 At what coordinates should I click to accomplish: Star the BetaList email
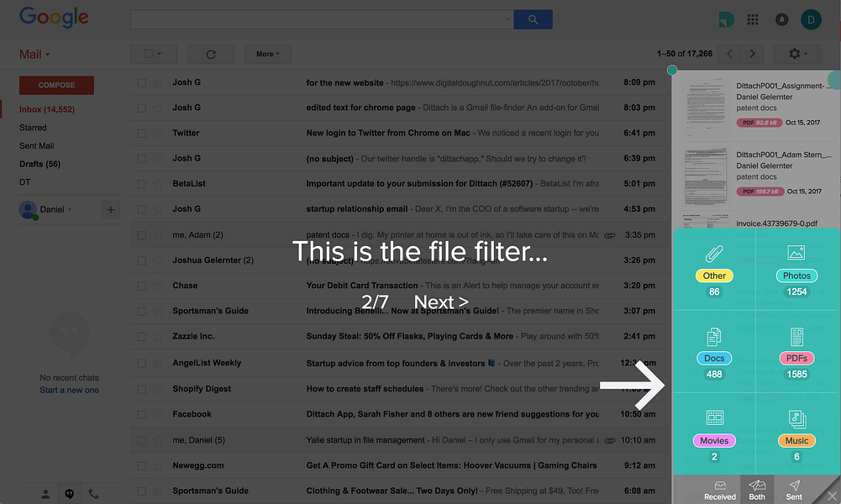tap(158, 184)
